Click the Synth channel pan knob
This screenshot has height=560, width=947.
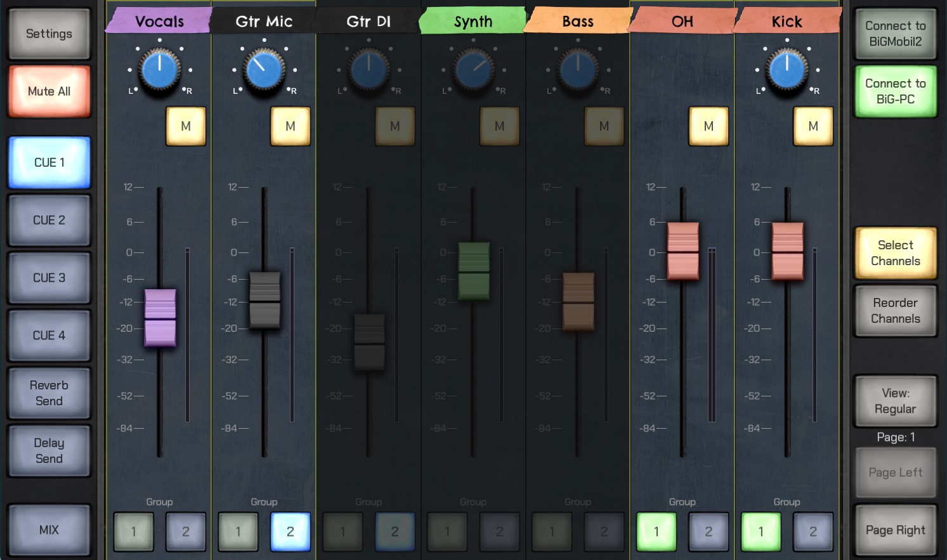click(x=473, y=70)
